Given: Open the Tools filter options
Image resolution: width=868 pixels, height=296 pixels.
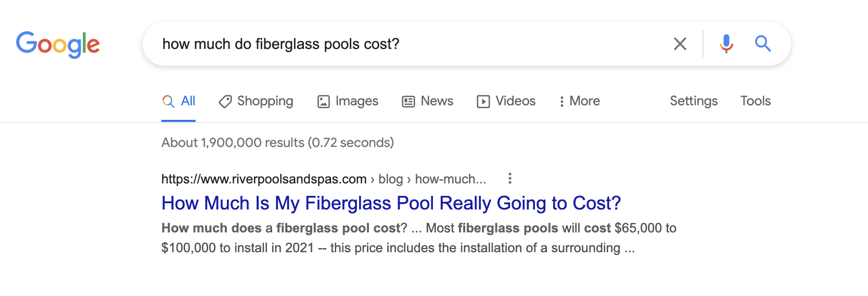Looking at the screenshot, I should 755,101.
